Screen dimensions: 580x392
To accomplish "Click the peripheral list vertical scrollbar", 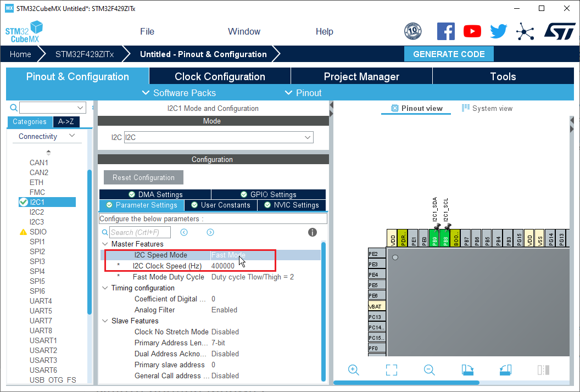I will (89, 242).
